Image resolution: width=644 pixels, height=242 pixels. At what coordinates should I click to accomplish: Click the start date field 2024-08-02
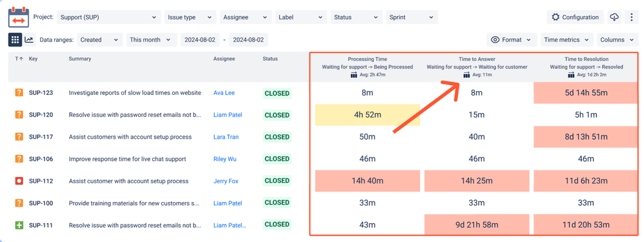pos(200,40)
